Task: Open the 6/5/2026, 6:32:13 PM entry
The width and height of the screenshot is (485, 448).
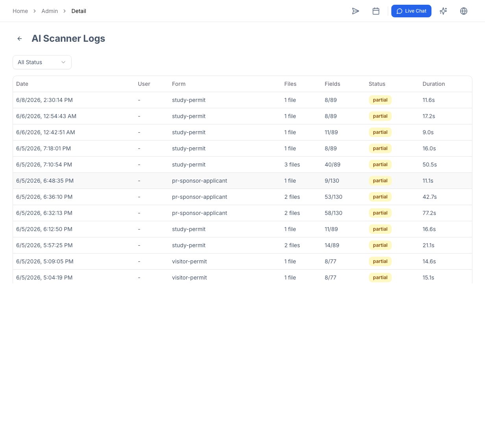Action: (242, 213)
